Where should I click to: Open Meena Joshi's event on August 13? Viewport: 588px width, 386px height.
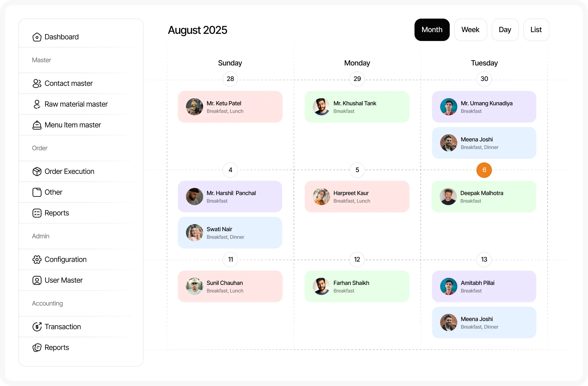[484, 322]
